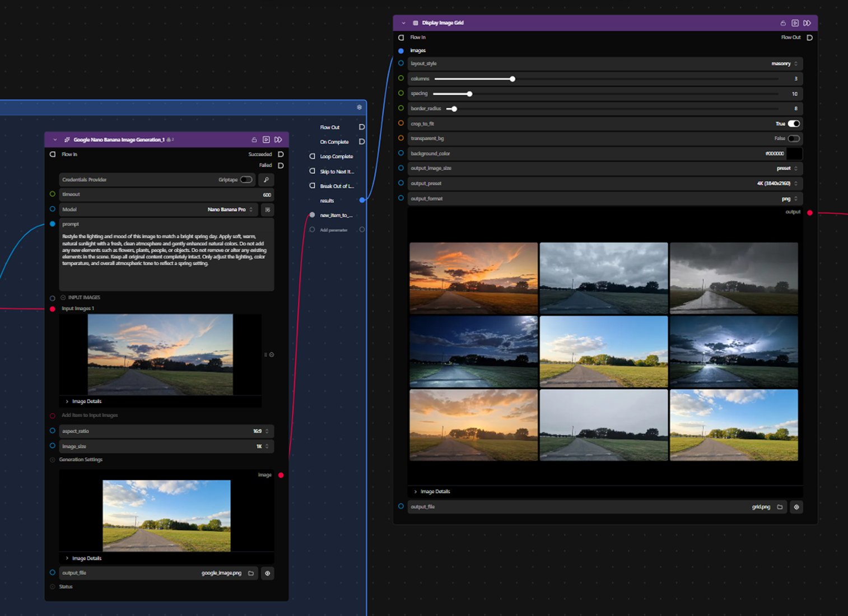The height and width of the screenshot is (616, 848).
Task: Expand Image Details under the generated image
Action: pyautogui.click(x=83, y=558)
